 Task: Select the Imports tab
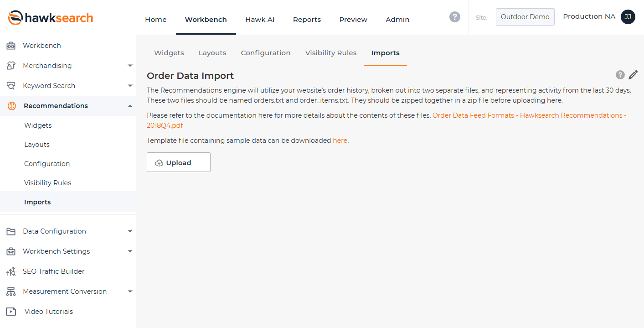tap(386, 53)
